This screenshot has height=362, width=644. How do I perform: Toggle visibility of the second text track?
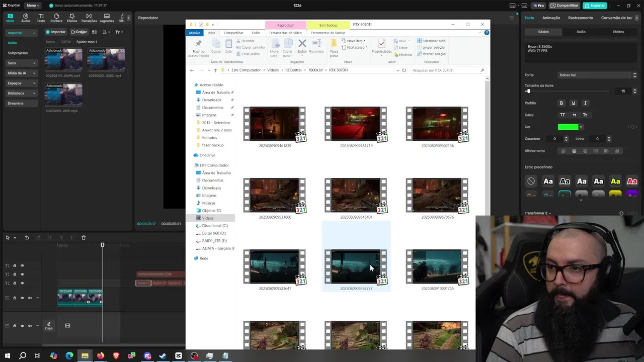pyautogui.click(x=22, y=275)
